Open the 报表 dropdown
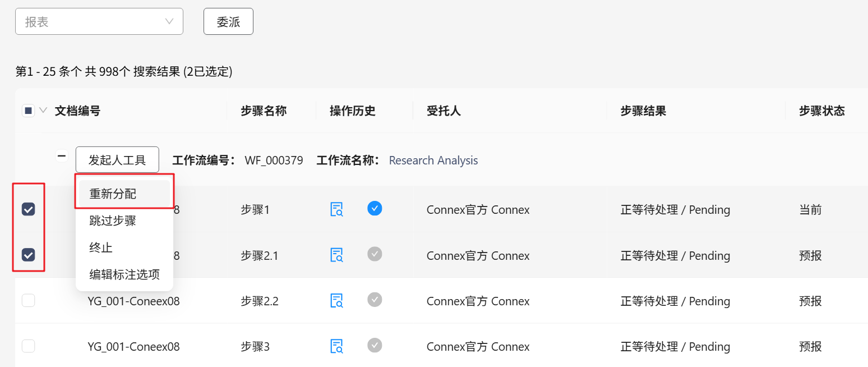This screenshot has width=868, height=367. 99,21
